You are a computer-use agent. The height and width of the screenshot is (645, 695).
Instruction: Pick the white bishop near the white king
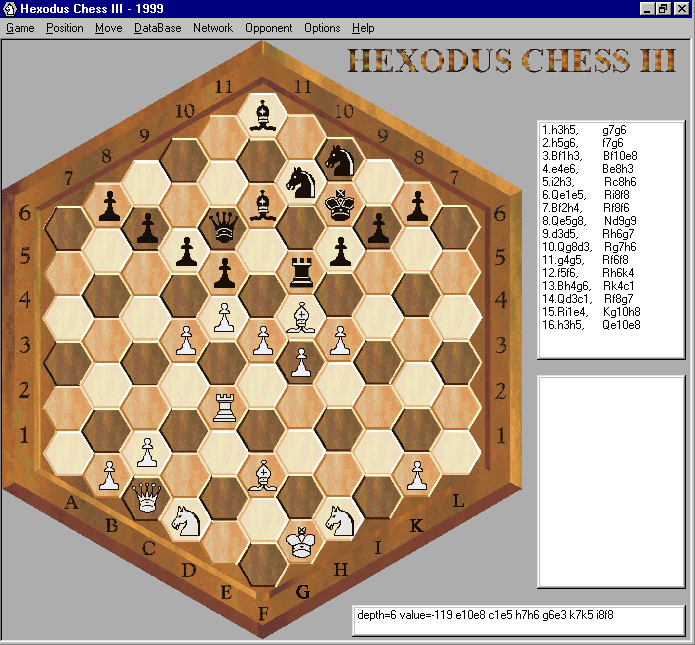pyautogui.click(x=263, y=475)
